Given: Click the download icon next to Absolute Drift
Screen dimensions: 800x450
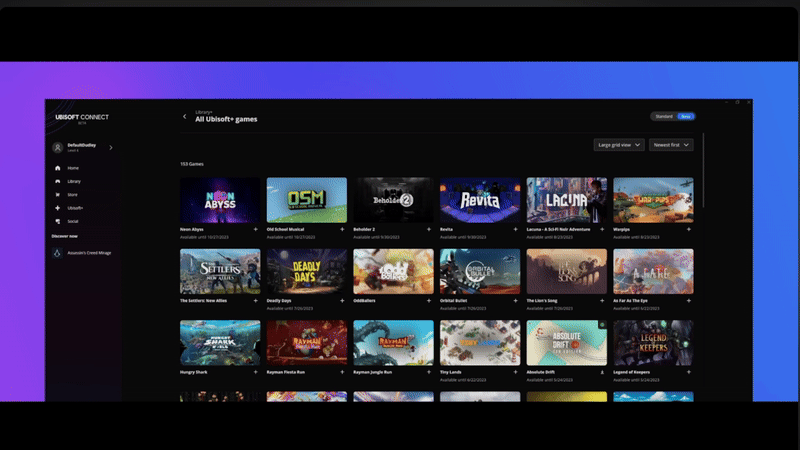Looking at the screenshot, I should 602,372.
